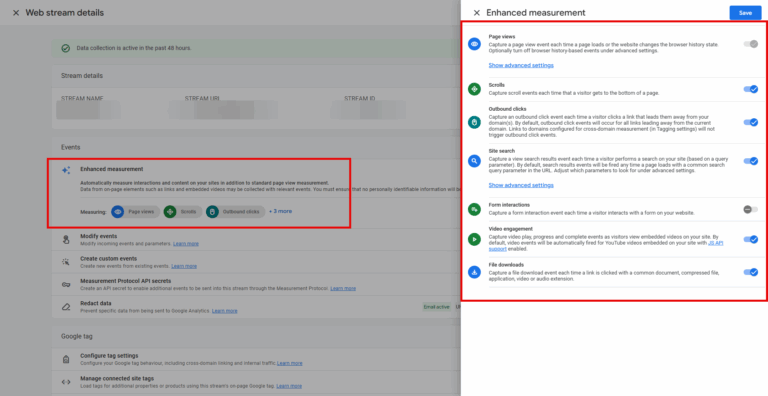Open Configure tag settings row
768x396 pixels.
click(x=256, y=359)
